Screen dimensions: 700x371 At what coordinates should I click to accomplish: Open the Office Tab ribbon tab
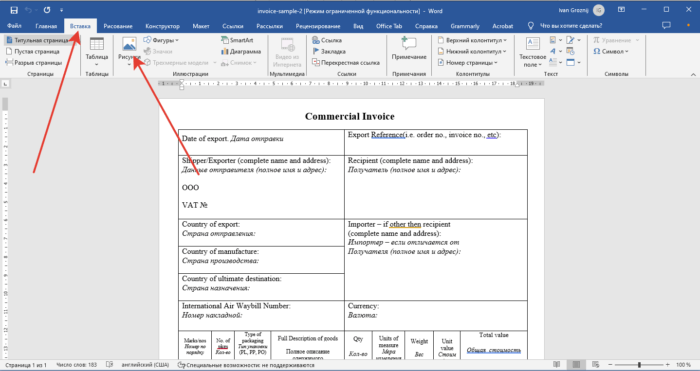pyautogui.click(x=389, y=26)
